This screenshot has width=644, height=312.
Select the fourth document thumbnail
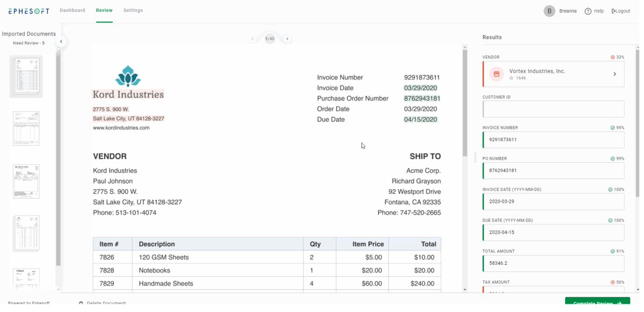26,233
